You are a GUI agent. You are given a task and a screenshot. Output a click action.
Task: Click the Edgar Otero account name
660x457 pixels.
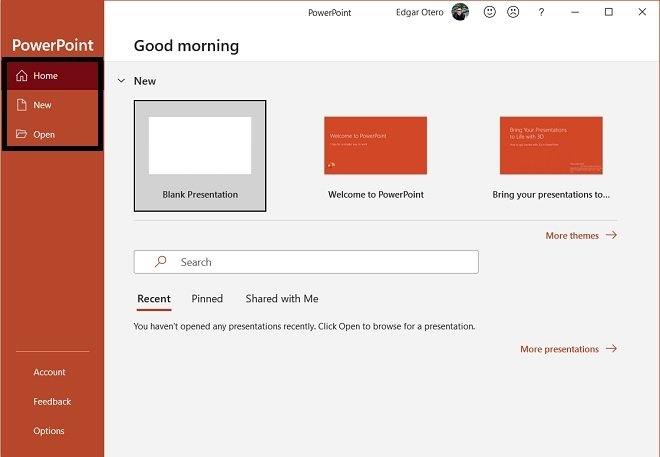[x=420, y=12]
